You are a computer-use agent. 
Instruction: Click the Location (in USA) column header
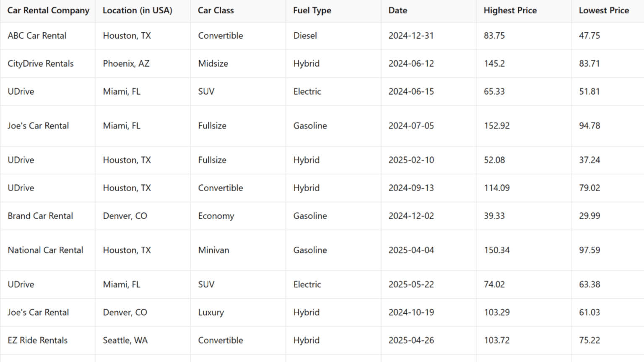point(138,10)
